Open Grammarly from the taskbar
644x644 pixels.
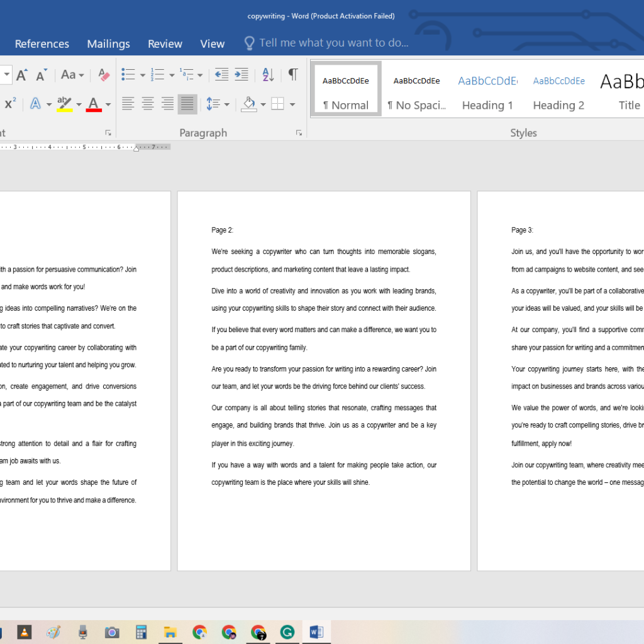[x=287, y=632]
